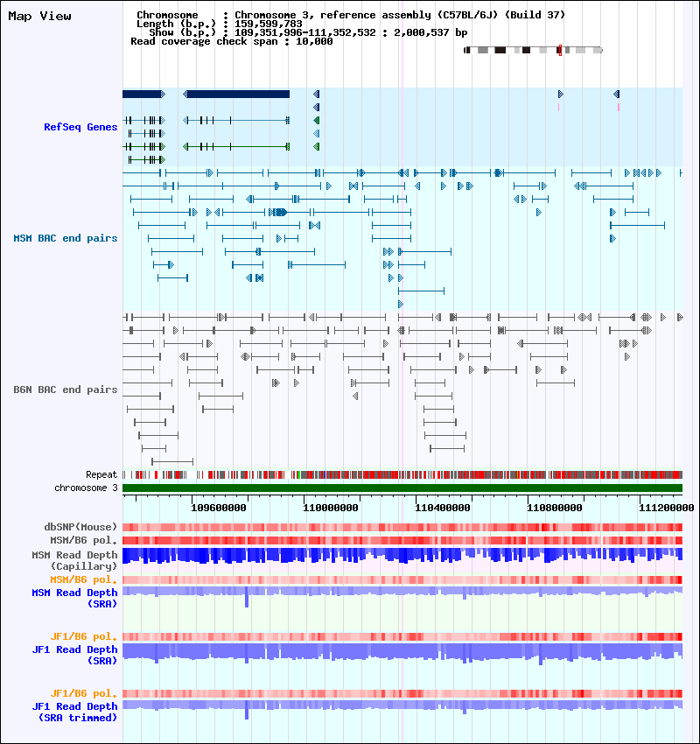Image resolution: width=700 pixels, height=744 pixels.
Task: Select the B6N BAC end pairs label
Action: pos(66,390)
